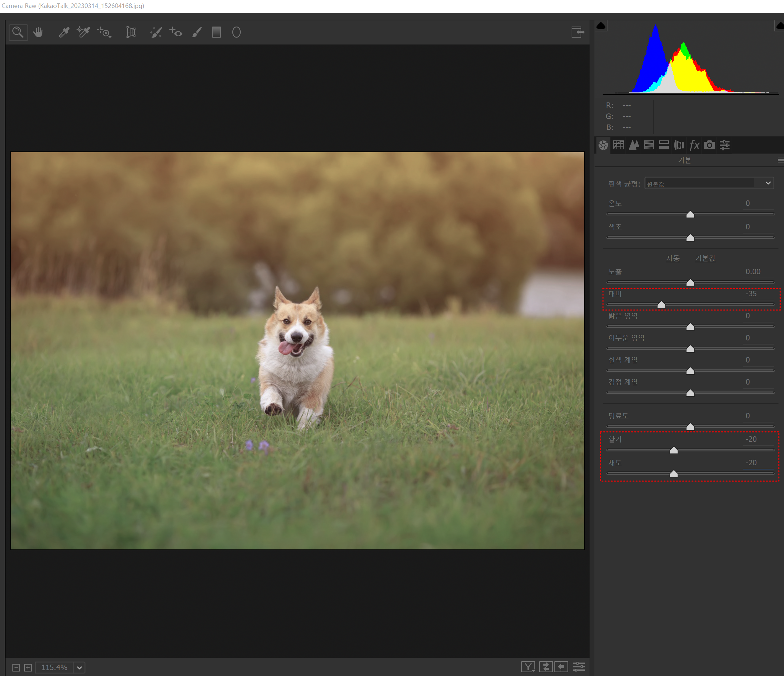This screenshot has height=676, width=784.
Task: Switch to the Effects fx tab
Action: click(x=694, y=145)
